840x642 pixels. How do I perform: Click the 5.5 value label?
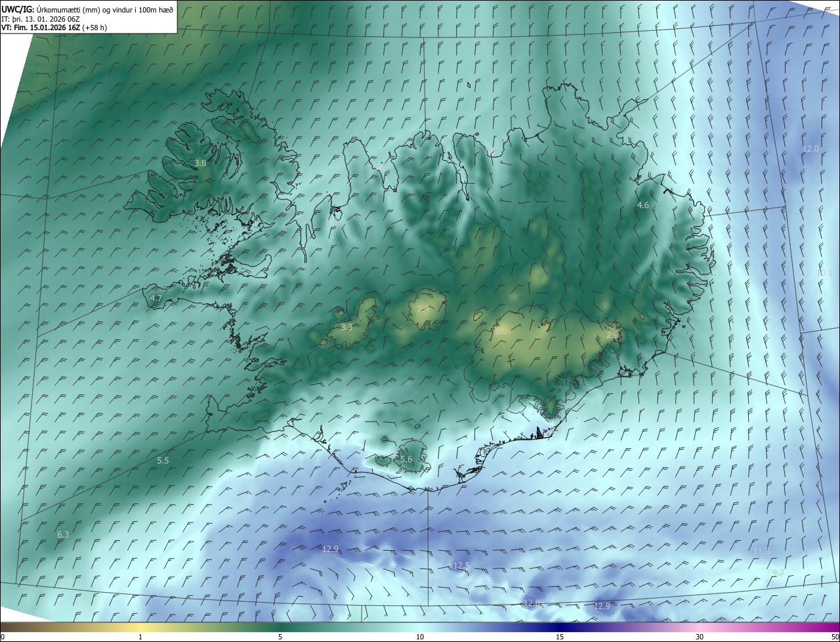pos(163,461)
